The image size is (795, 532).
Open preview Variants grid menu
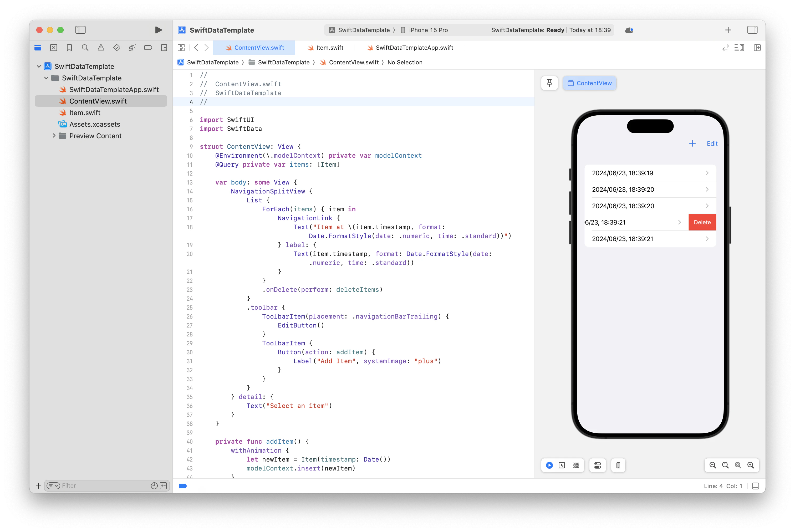[576, 465]
